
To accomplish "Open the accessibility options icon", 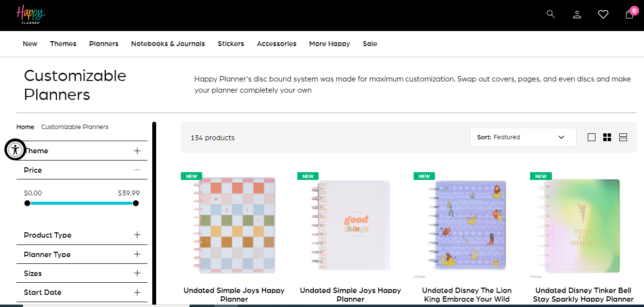I will (x=15, y=149).
